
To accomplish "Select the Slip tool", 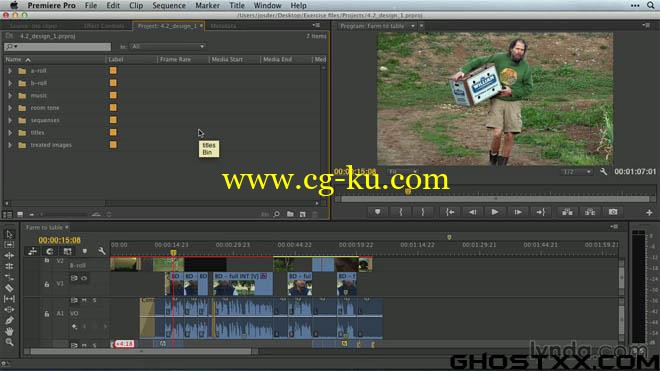I will point(9,299).
